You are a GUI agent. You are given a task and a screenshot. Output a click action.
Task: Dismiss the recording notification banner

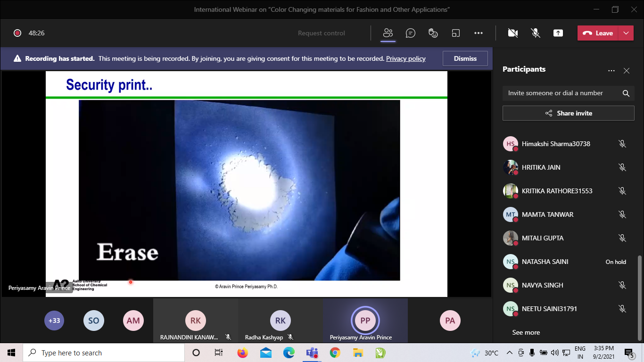point(465,58)
